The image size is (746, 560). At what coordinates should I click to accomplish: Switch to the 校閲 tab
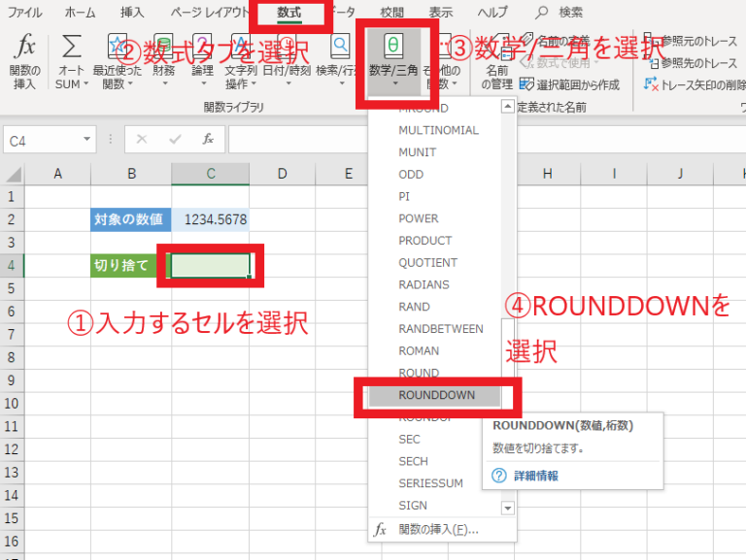point(391,13)
